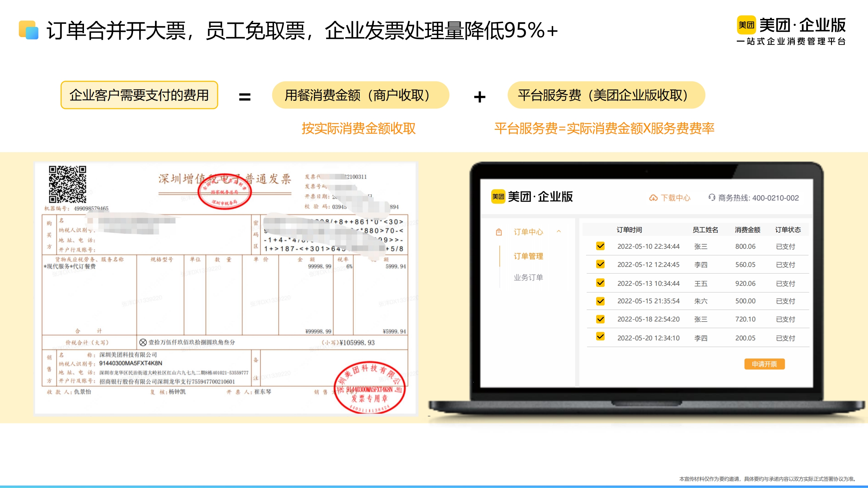Uncheck the order 2022-05-15 21:35:54 checkbox
Viewport: 868px width, 488px height.
[x=600, y=301]
